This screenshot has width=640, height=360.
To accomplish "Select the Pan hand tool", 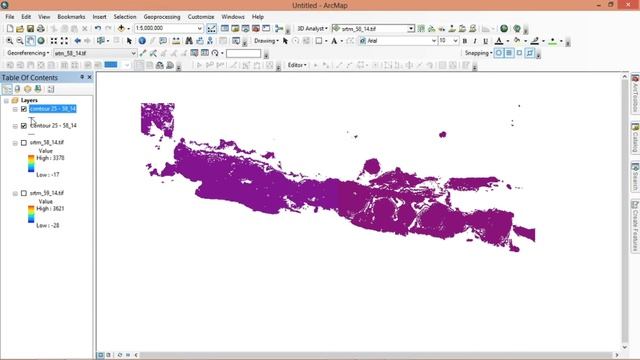I will [30, 41].
